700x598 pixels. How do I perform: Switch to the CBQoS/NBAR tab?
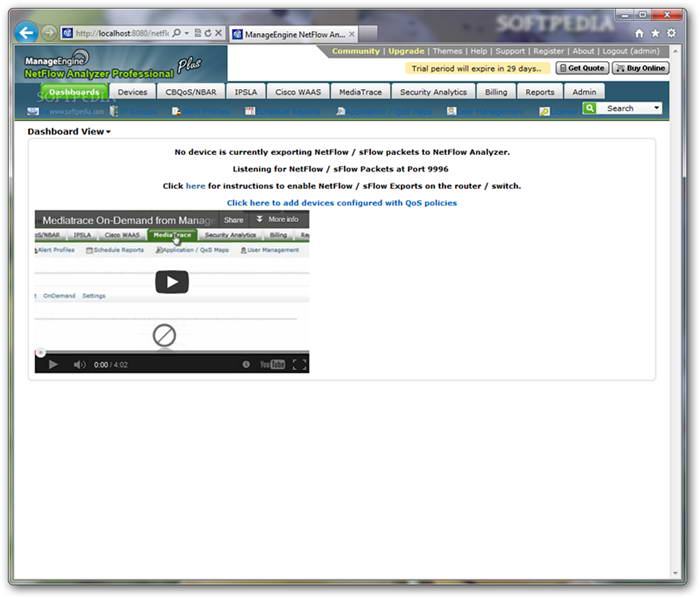pos(191,92)
